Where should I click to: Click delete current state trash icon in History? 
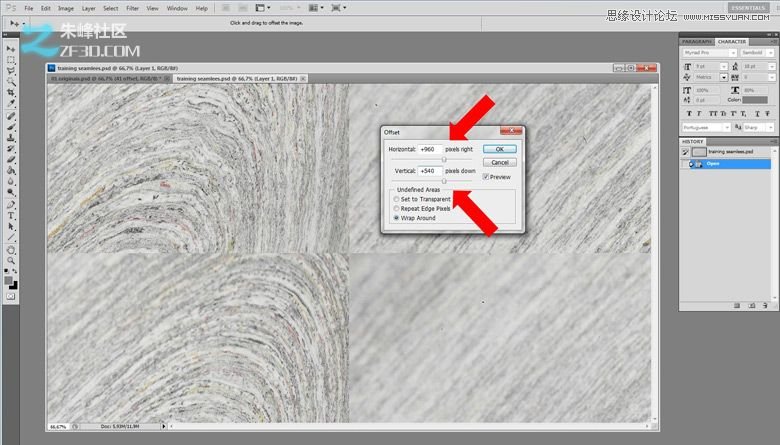coord(766,306)
